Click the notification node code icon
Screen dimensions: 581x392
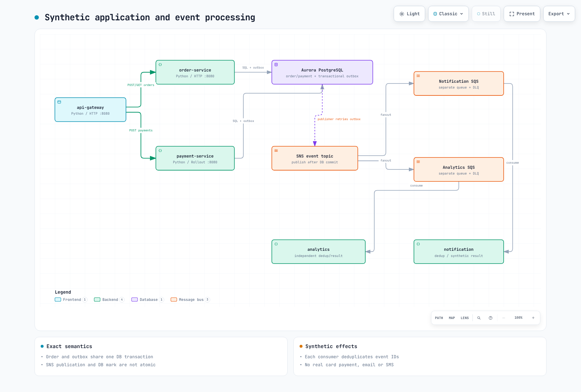coord(418,244)
